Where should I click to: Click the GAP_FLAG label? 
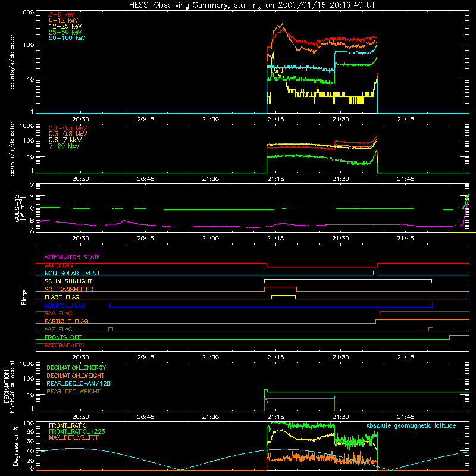point(58,265)
